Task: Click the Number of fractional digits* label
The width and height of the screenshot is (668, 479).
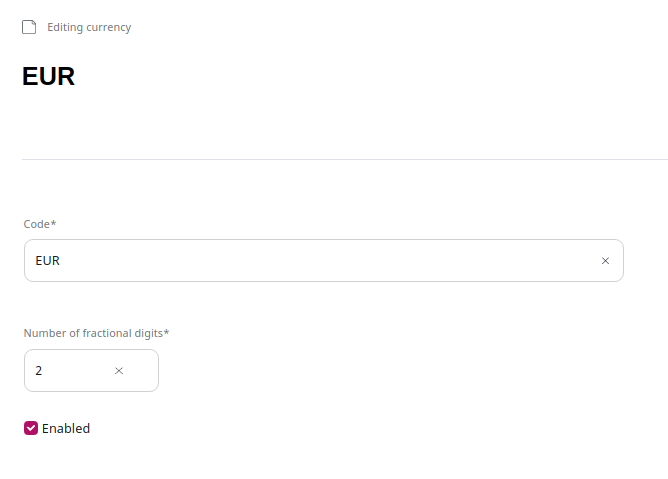Action: [96, 333]
